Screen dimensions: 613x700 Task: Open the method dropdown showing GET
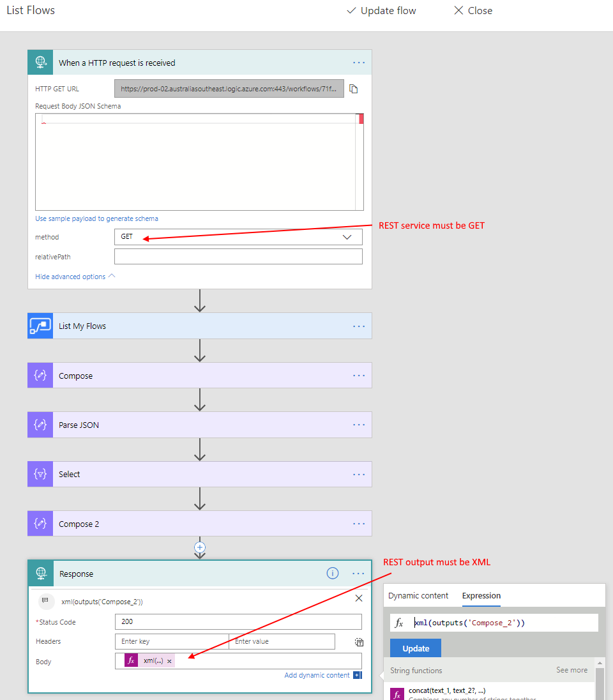(238, 237)
